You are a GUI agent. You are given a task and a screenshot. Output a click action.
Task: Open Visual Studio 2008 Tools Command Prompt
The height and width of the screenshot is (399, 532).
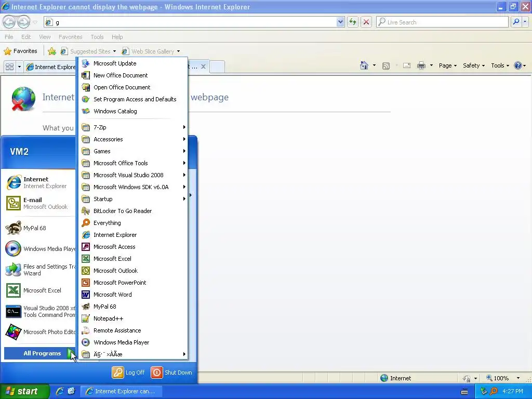point(40,311)
